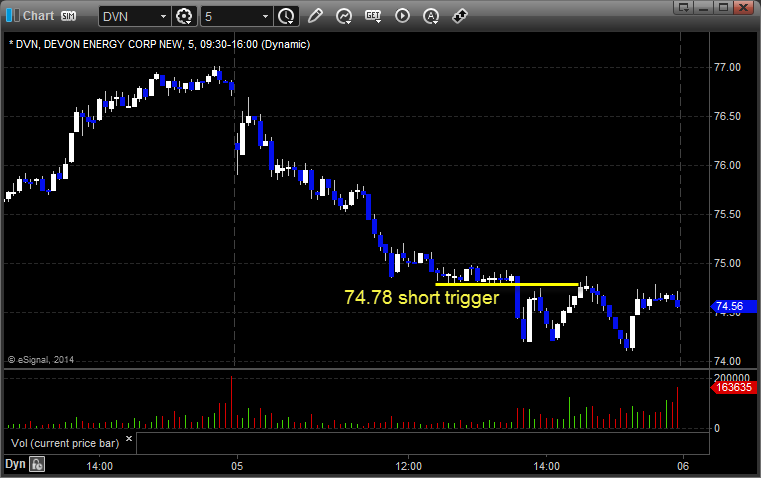Maximize the chart window

click(723, 7)
